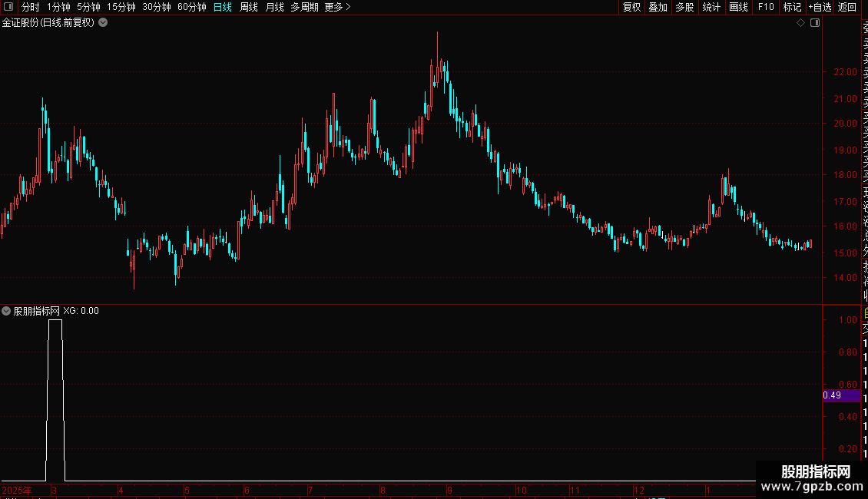The image size is (868, 499).
Task: Click month 6 marker on the time axis
Action: point(247,490)
